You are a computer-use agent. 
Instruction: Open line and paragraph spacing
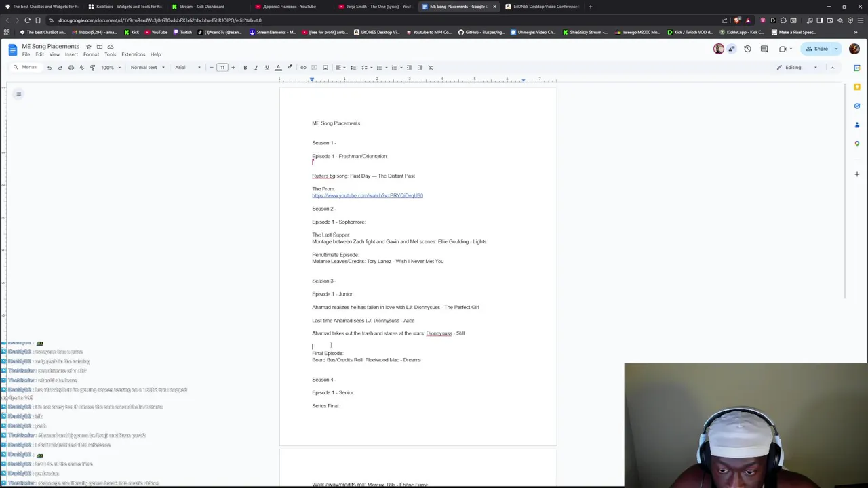(x=353, y=68)
